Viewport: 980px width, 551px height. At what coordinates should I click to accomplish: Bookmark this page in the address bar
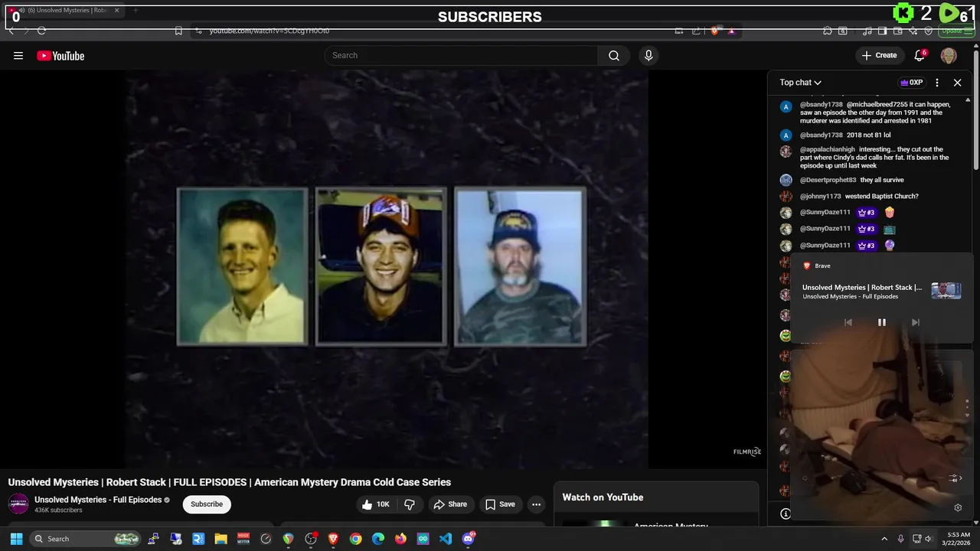(178, 31)
